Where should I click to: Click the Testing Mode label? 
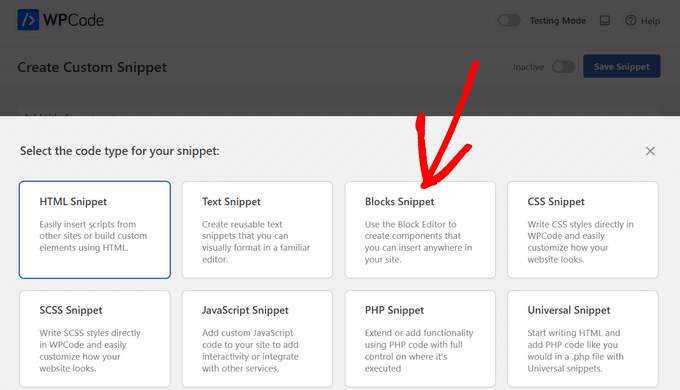pos(558,21)
